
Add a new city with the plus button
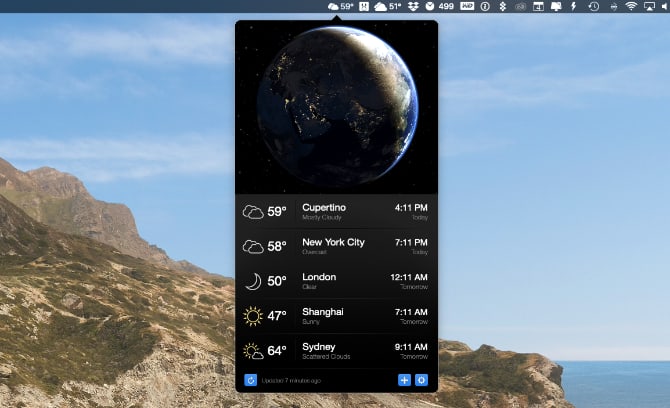(404, 380)
